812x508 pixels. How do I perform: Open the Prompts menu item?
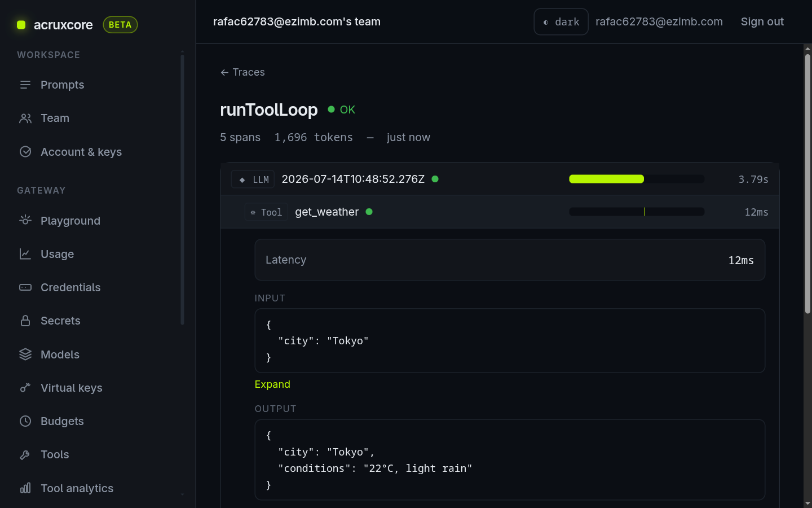click(x=62, y=85)
